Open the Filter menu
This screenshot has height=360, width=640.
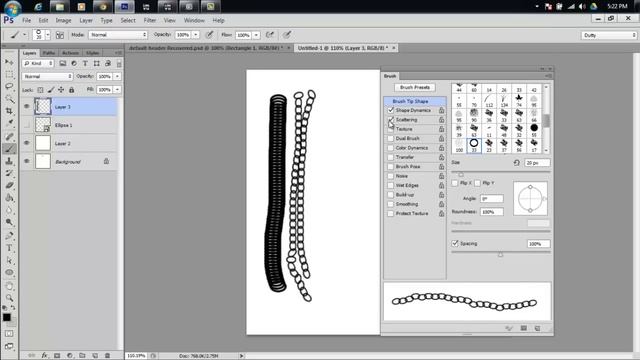pos(149,20)
